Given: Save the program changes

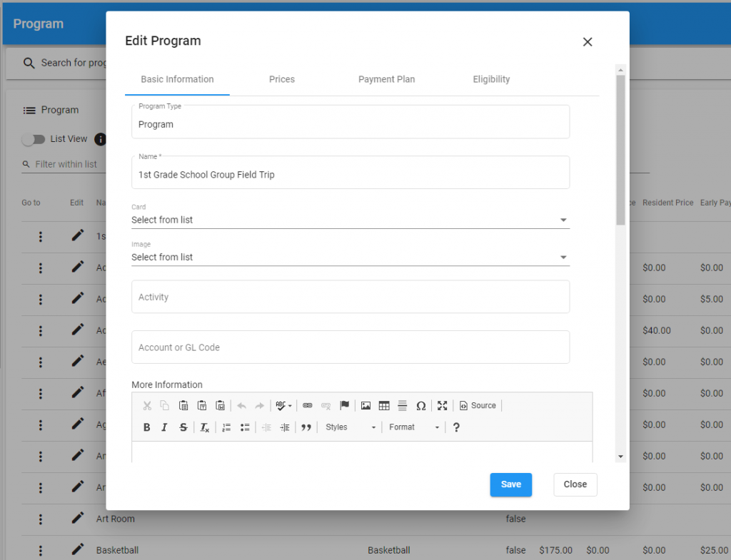Looking at the screenshot, I should [510, 484].
